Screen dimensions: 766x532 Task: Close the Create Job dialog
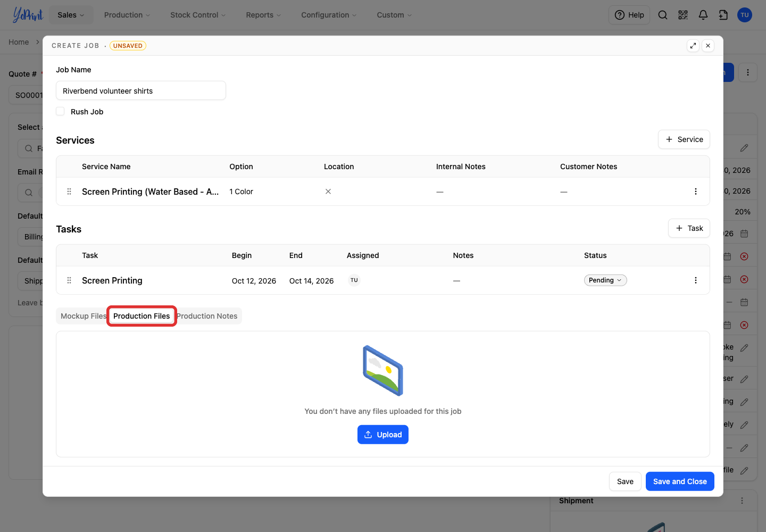coord(708,46)
